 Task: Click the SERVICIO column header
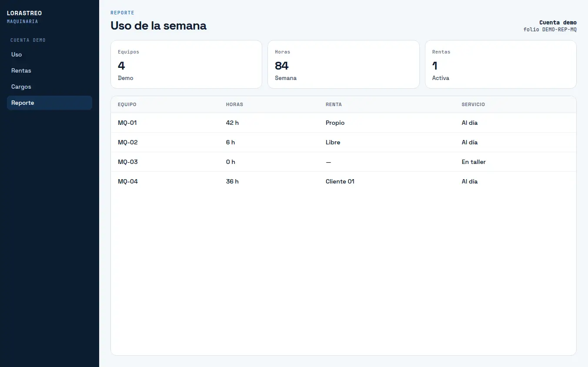pos(473,104)
